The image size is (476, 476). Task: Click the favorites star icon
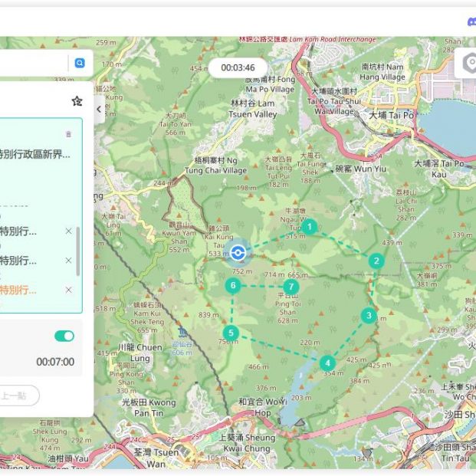coord(77,101)
